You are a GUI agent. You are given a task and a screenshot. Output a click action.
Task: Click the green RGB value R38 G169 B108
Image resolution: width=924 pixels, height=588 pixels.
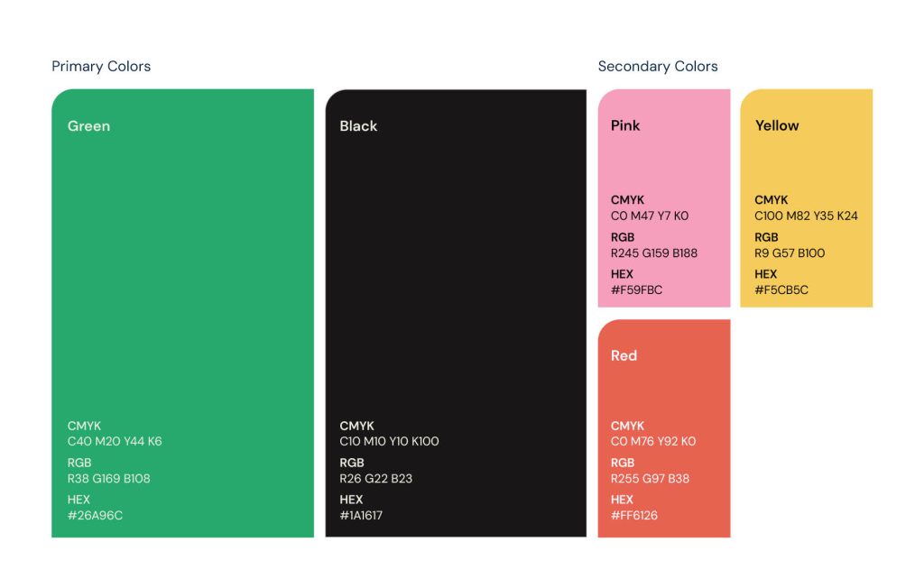pyautogui.click(x=108, y=479)
